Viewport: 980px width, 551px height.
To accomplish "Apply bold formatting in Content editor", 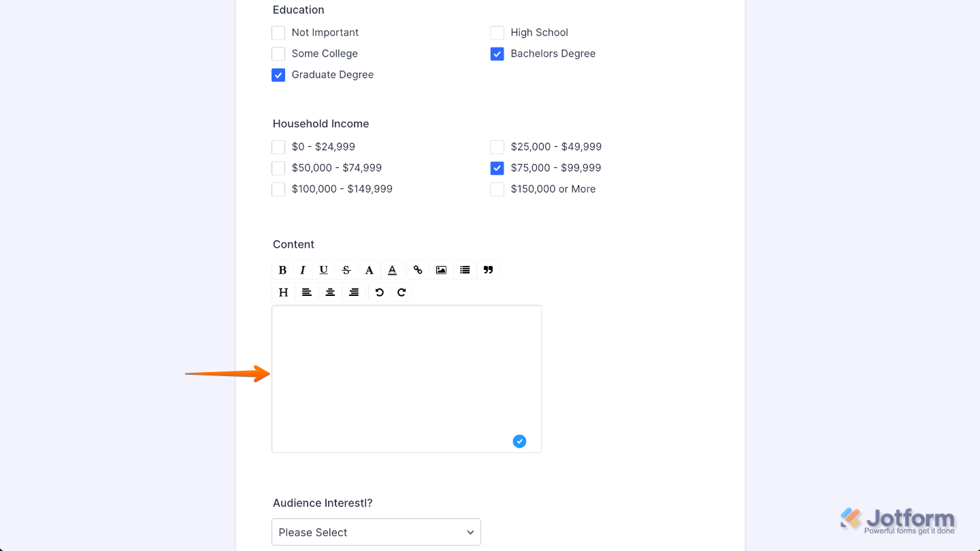I will [282, 269].
